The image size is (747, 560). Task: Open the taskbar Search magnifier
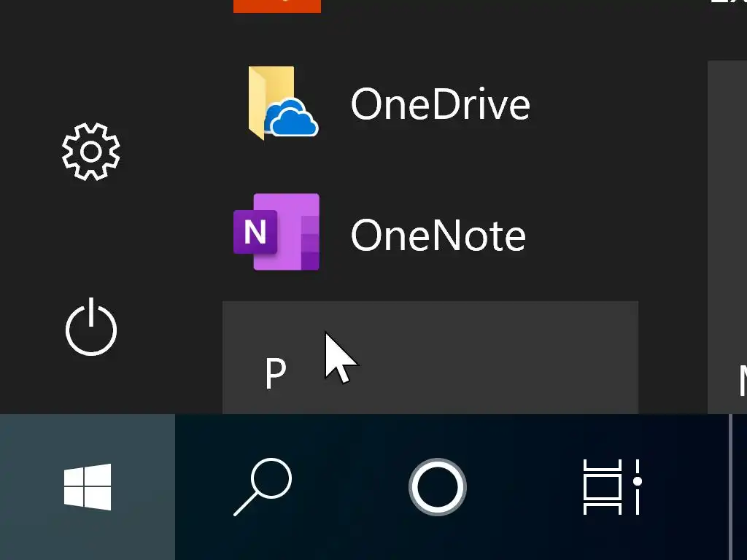pyautogui.click(x=263, y=486)
